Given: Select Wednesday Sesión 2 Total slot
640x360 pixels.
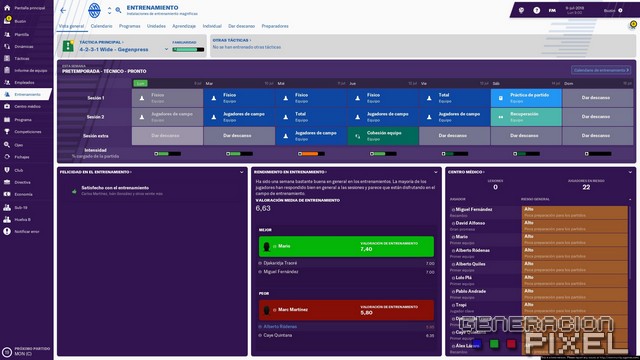Looking at the screenshot, I should tap(311, 117).
